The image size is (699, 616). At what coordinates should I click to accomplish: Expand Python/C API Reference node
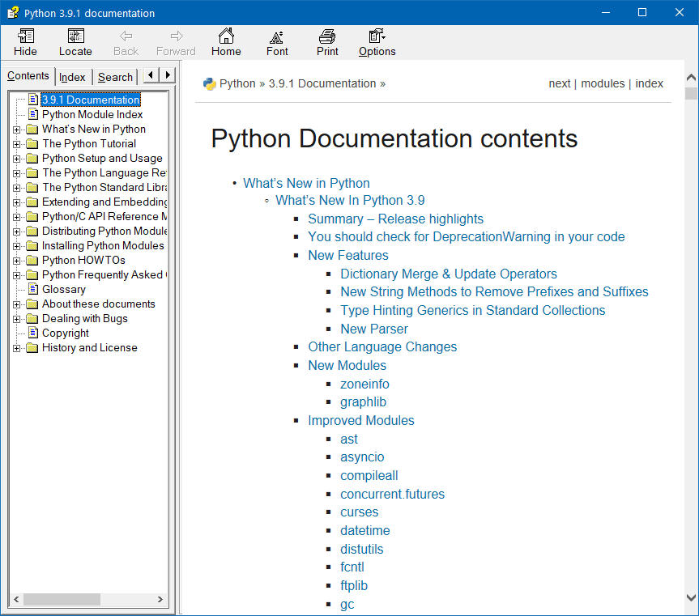16,218
